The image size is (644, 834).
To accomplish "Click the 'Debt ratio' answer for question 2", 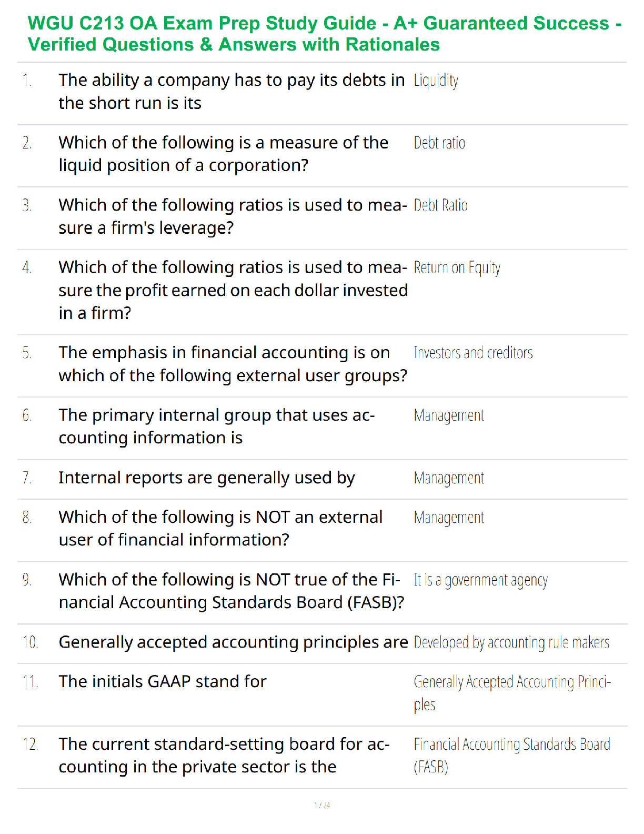I will (439, 143).
